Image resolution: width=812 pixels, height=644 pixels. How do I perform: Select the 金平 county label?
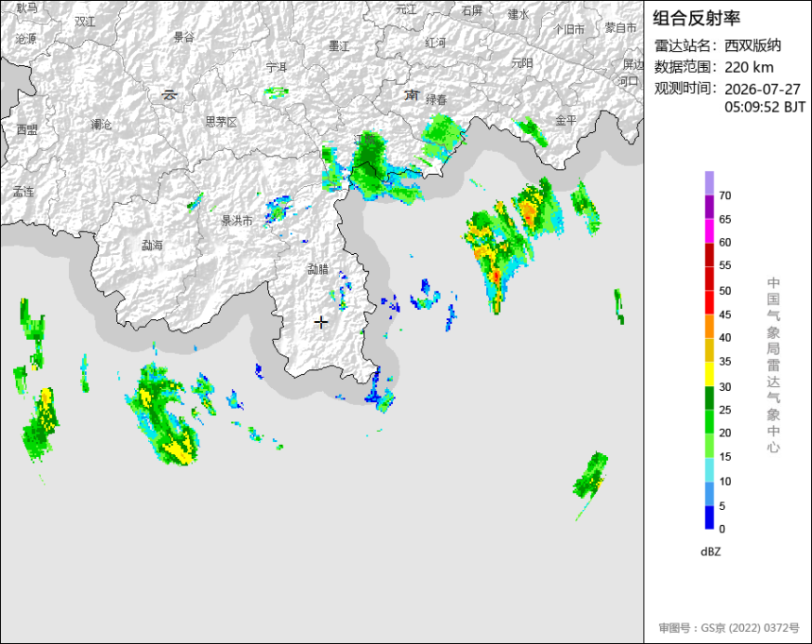[x=566, y=120]
